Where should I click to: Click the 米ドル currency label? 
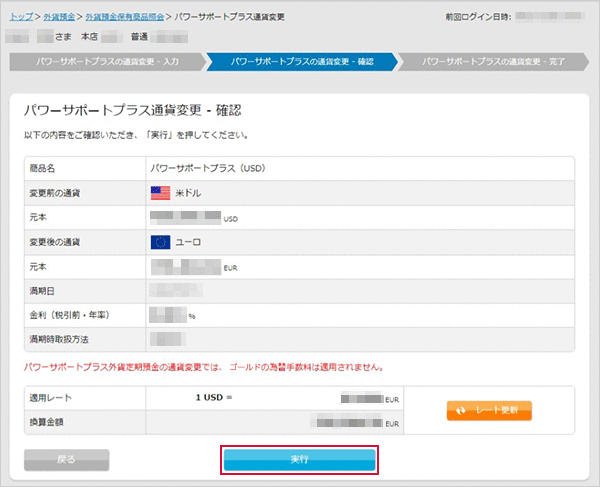(191, 192)
